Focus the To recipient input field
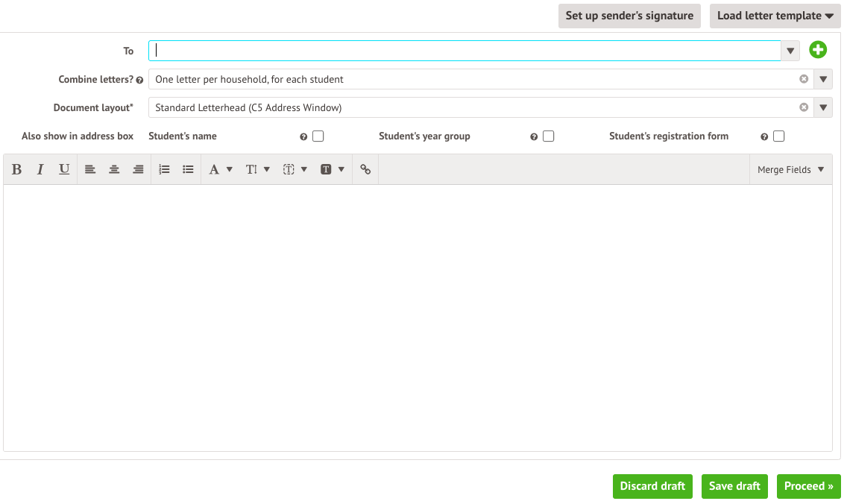The height and width of the screenshot is (504, 847). (x=465, y=51)
